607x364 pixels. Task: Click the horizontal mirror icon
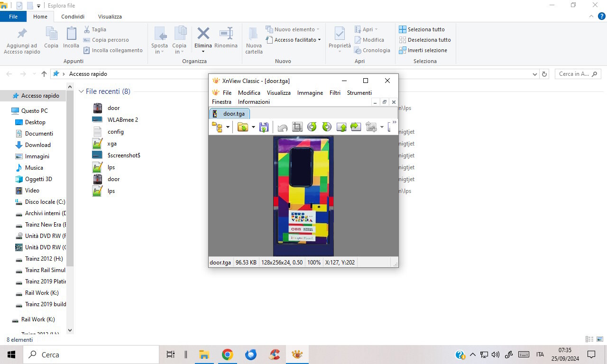tap(356, 127)
